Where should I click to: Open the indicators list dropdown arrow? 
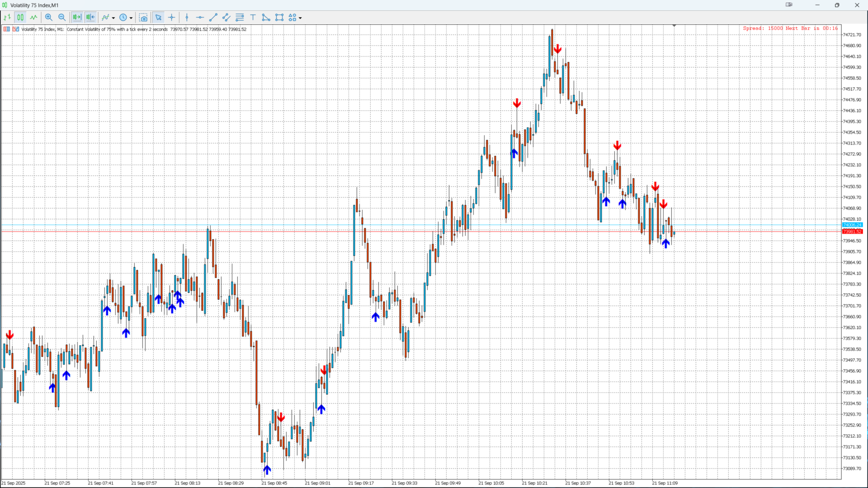click(113, 18)
